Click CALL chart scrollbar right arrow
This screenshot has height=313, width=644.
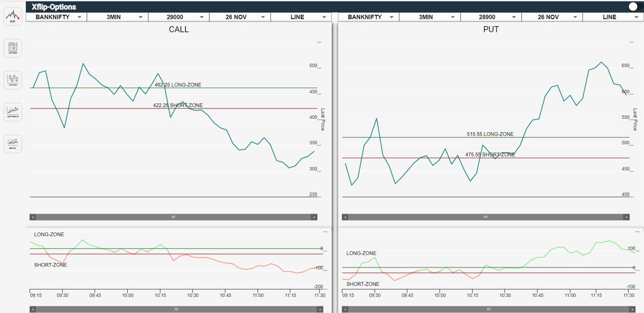click(x=314, y=217)
